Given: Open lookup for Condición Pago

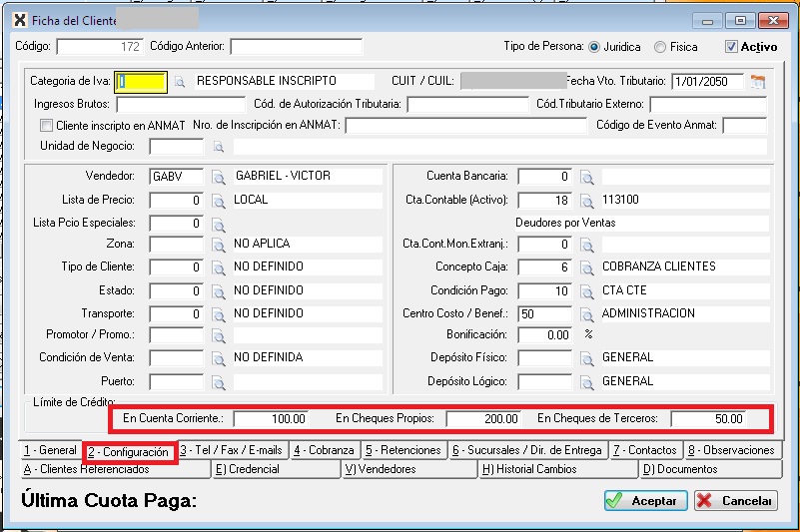Looking at the screenshot, I should (x=587, y=291).
